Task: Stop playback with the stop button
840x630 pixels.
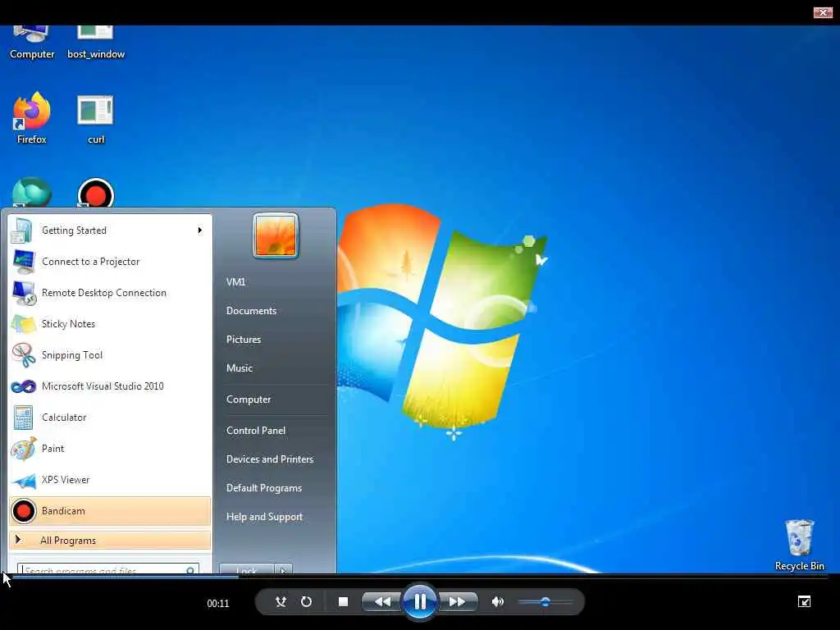Action: [x=344, y=601]
